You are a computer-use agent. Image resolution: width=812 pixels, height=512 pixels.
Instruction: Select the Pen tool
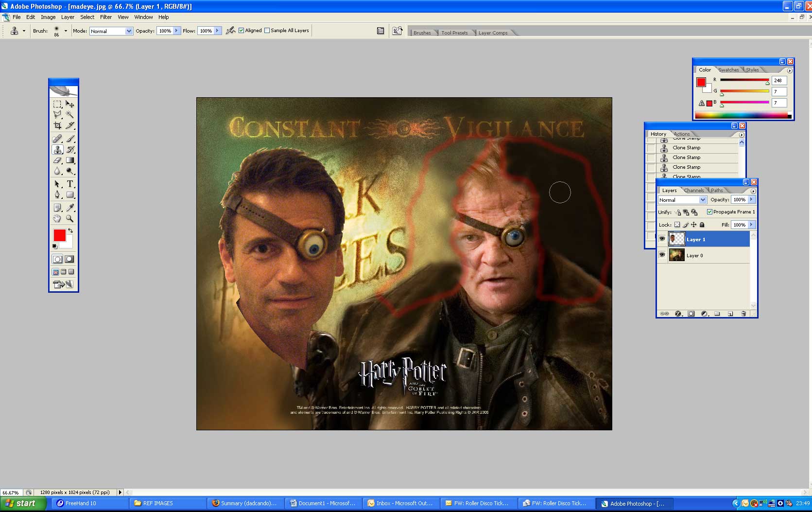pos(57,195)
